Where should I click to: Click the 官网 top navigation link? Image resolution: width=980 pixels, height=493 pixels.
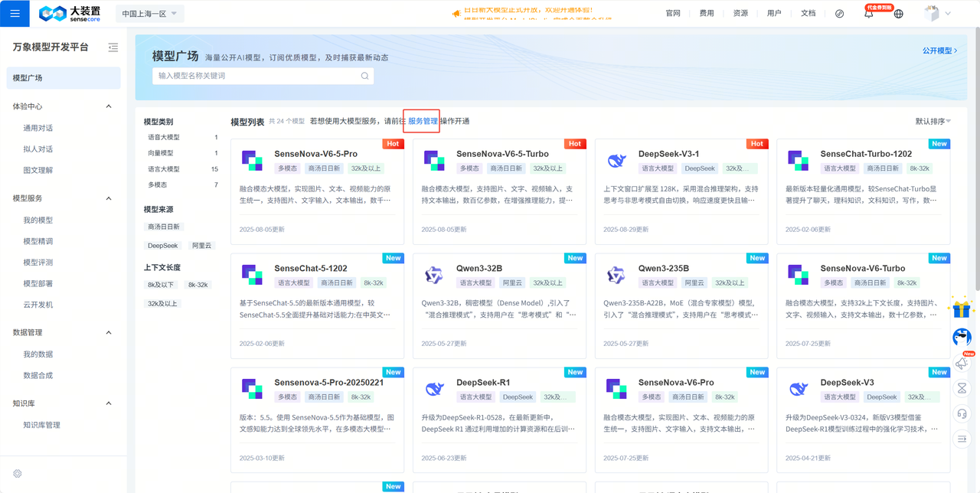point(673,14)
